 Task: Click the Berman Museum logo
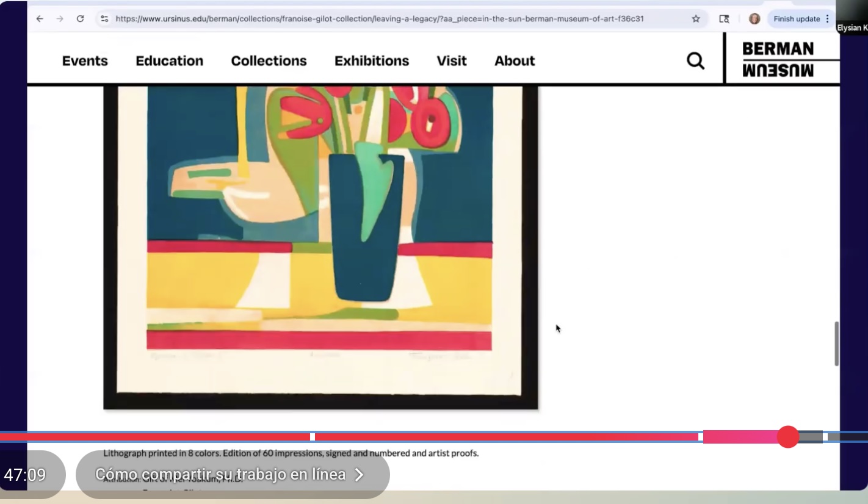coord(778,59)
